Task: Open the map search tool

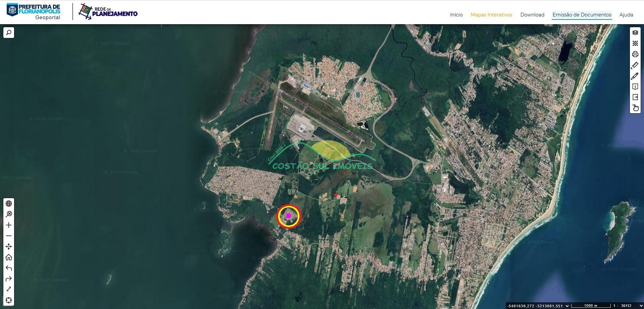Action: tap(9, 33)
